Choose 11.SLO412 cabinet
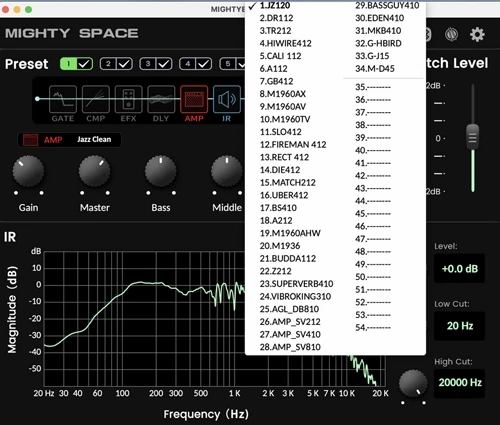Image resolution: width=500 pixels, height=425 pixels. (281, 132)
